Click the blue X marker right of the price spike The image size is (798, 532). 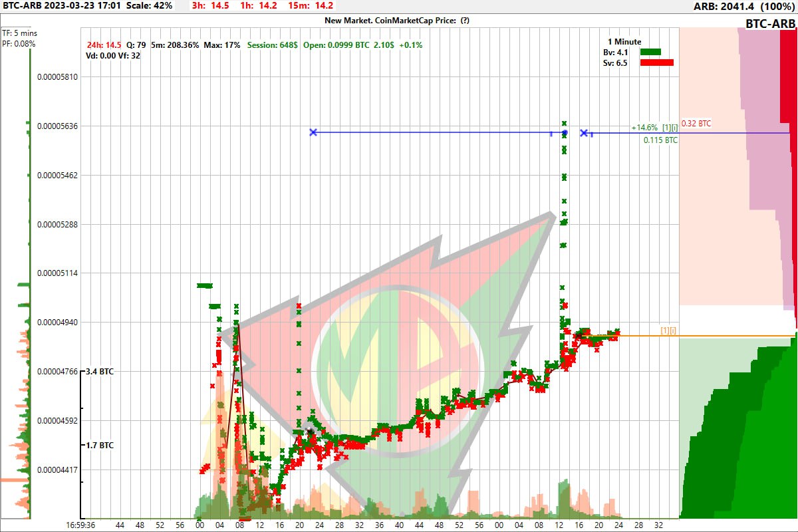click(x=584, y=133)
